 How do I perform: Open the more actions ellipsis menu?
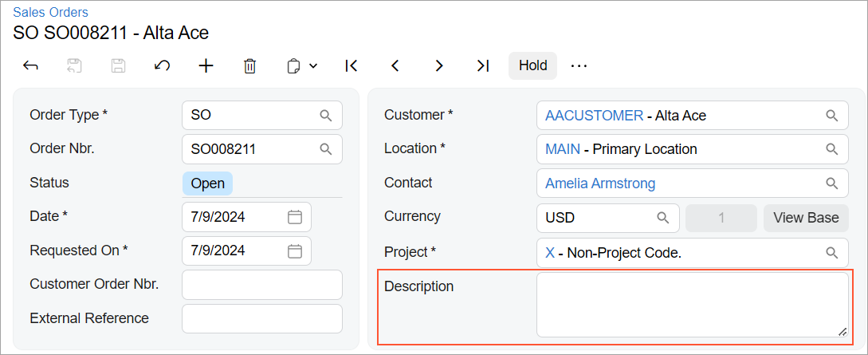pos(579,65)
